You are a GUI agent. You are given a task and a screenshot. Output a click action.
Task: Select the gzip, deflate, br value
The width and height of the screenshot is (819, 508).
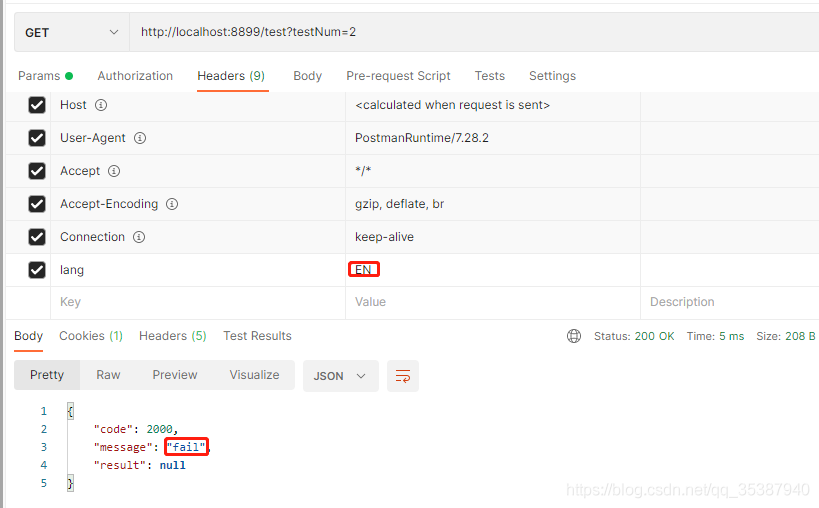399,204
